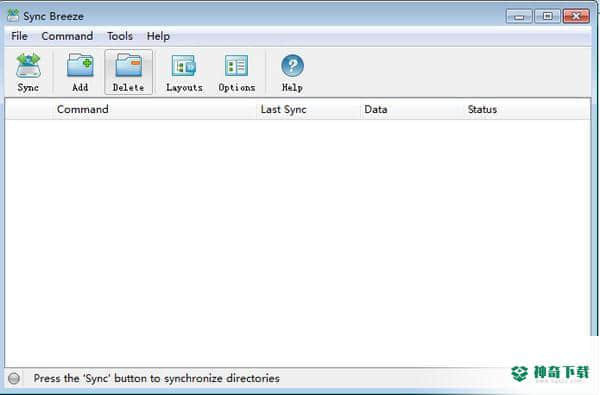This screenshot has width=600, height=395.
Task: Close the Sync Breeze window
Action: pyautogui.click(x=576, y=16)
